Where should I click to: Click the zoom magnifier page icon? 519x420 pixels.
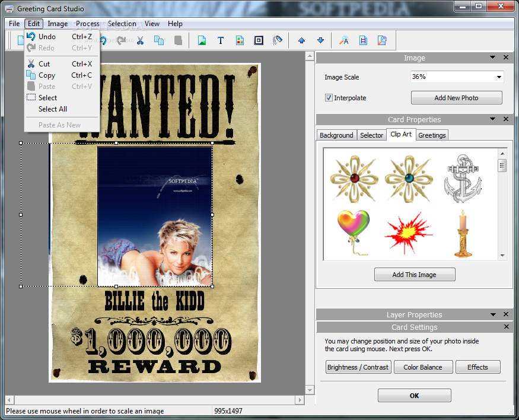[382, 41]
